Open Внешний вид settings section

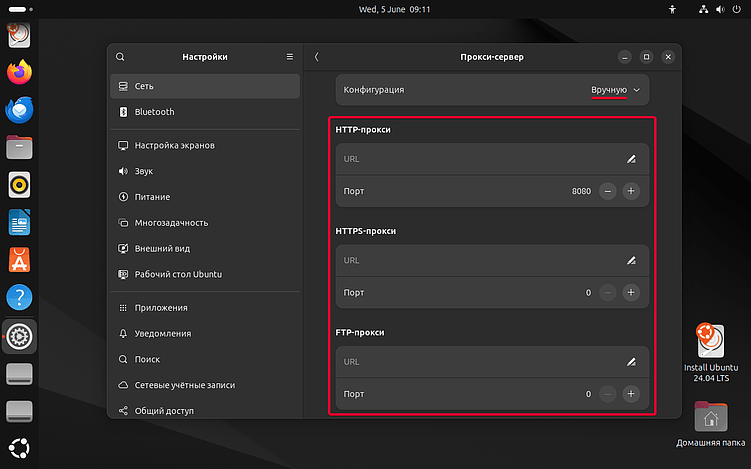tap(162, 249)
